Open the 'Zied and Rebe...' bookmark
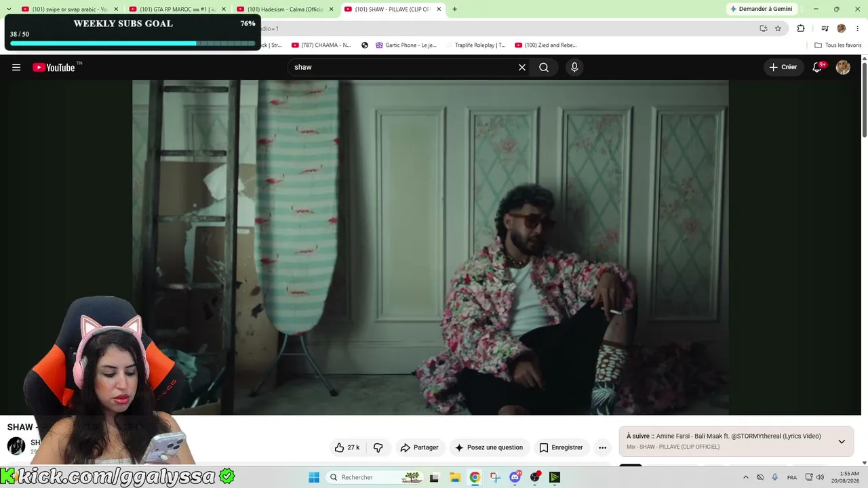This screenshot has height=488, width=868. click(546, 45)
